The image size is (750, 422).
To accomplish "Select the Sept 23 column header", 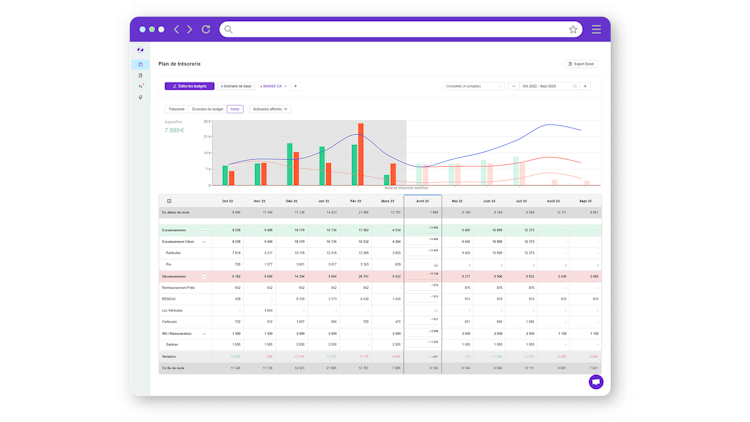I will coord(585,201).
